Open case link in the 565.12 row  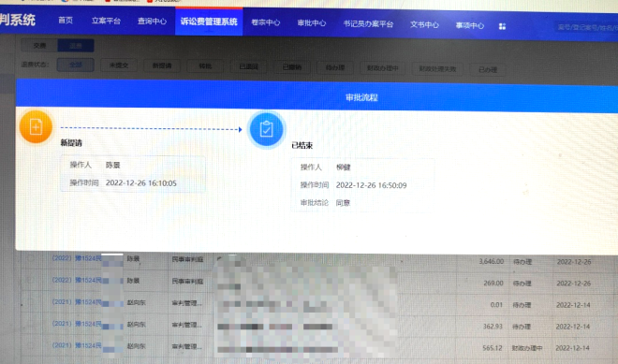pyautogui.click(x=77, y=345)
